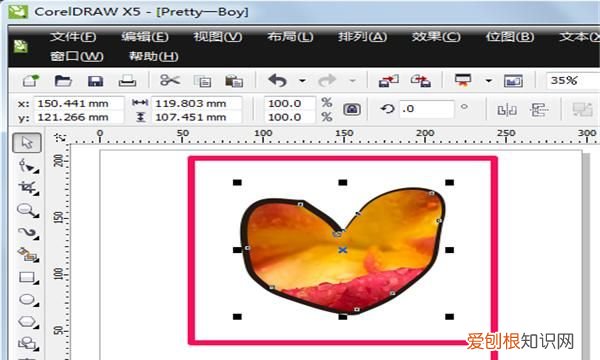Open the 文件(F) menu

73,37
